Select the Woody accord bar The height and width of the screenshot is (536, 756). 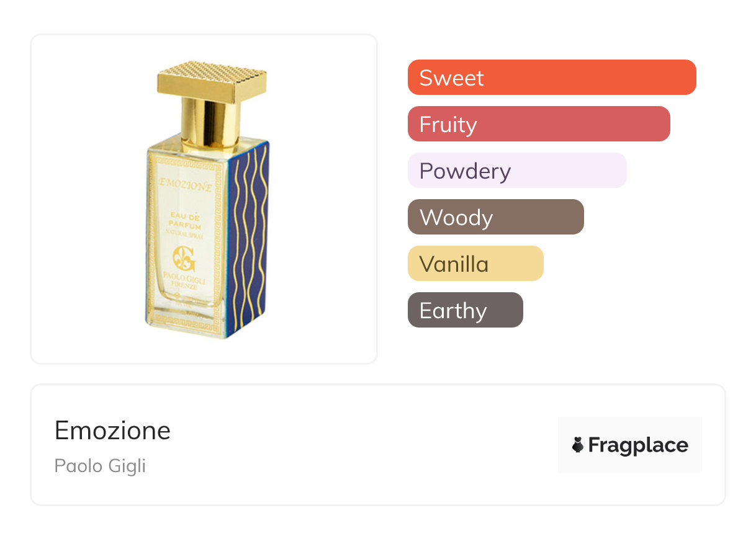496,217
